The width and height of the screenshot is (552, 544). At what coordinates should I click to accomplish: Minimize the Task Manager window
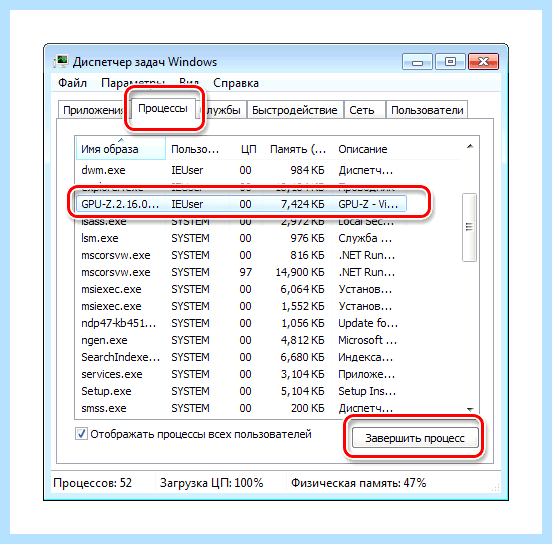pyautogui.click(x=417, y=62)
